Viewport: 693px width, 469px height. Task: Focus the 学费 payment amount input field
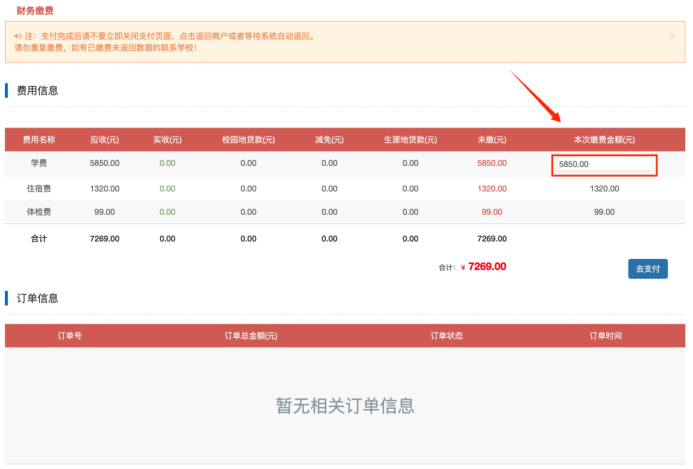pyautogui.click(x=604, y=164)
